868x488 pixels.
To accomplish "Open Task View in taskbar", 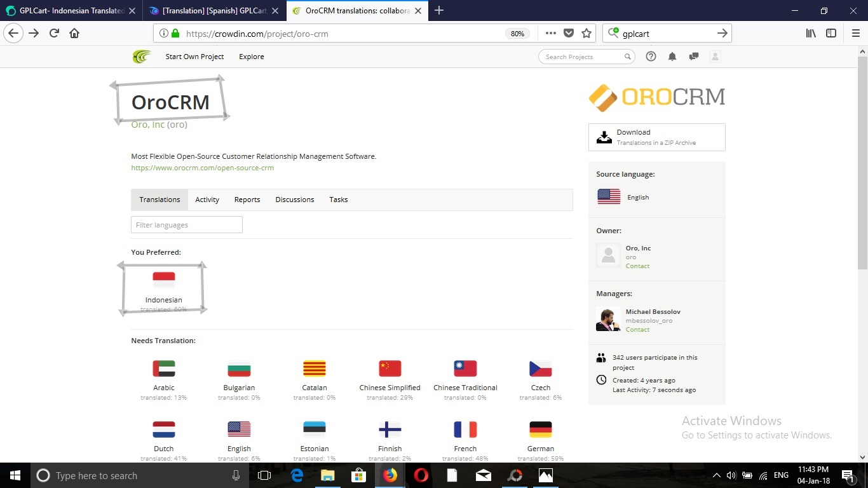I will (264, 475).
